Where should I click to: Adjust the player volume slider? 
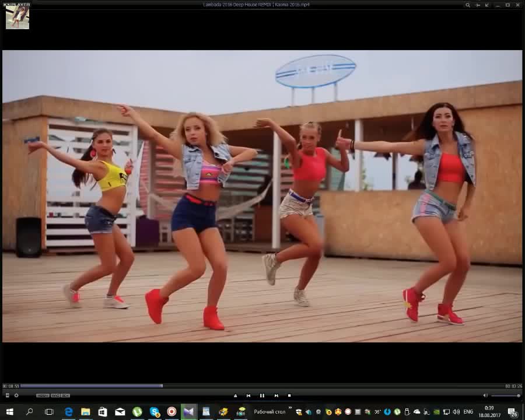pyautogui.click(x=505, y=395)
